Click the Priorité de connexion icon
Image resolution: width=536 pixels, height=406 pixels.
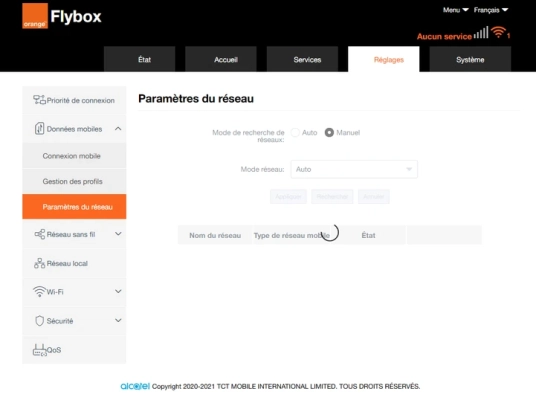(39, 100)
